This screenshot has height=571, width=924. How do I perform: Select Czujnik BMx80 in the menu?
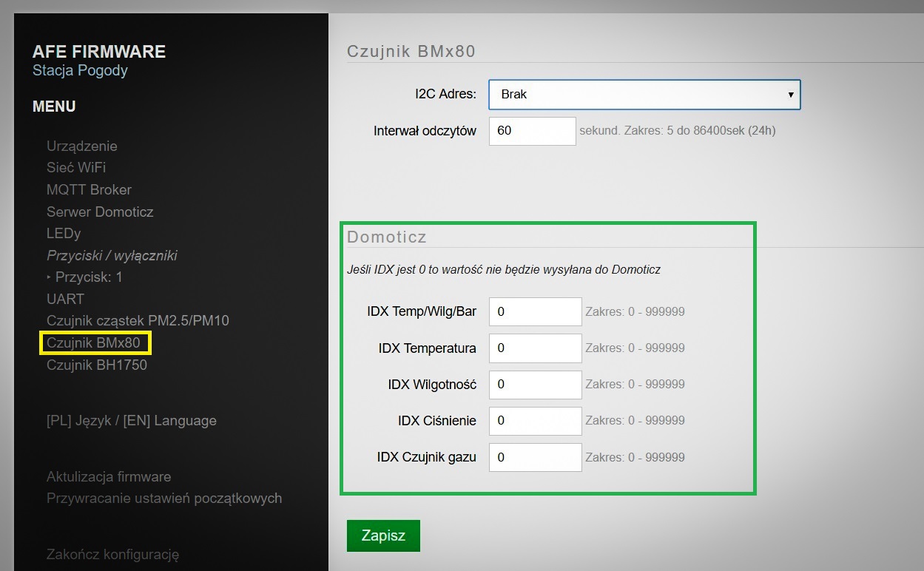point(93,343)
